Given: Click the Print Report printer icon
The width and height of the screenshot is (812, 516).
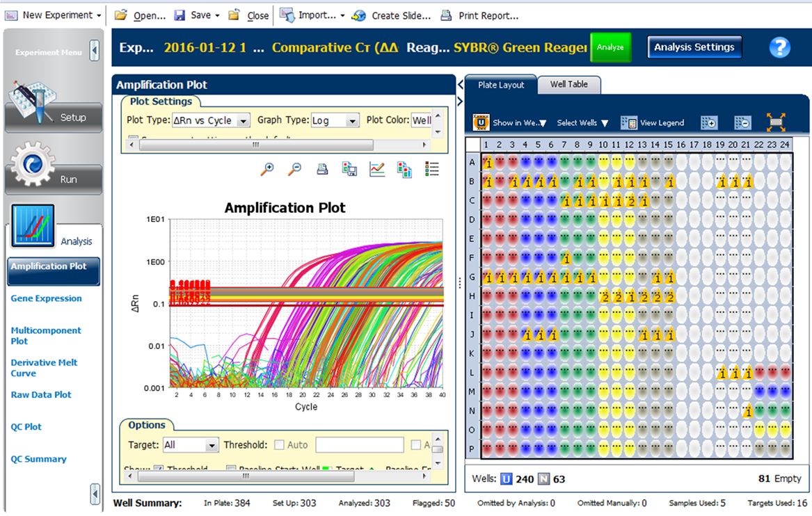Looking at the screenshot, I should click(x=446, y=15).
